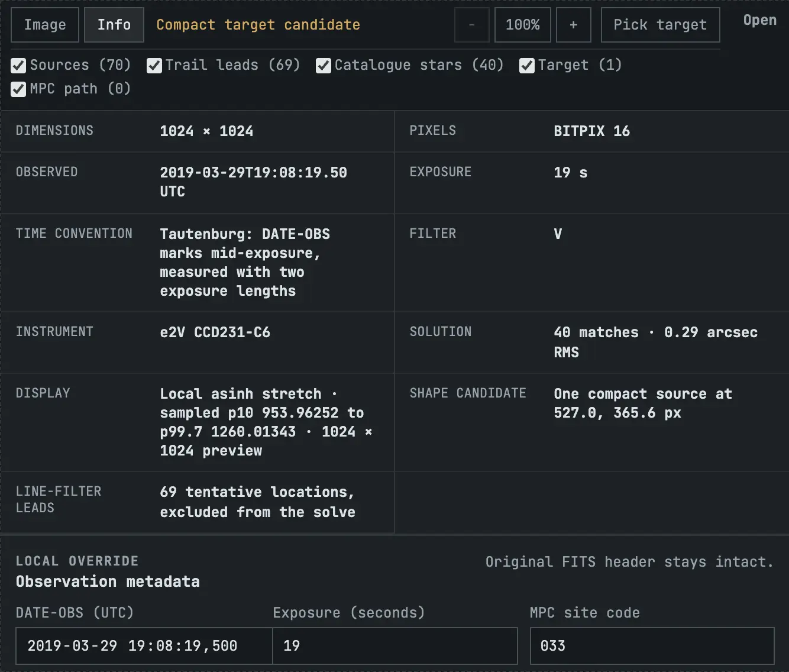Screen dimensions: 789x672
Task: Select the BITPIX 16 value
Action: [591, 131]
